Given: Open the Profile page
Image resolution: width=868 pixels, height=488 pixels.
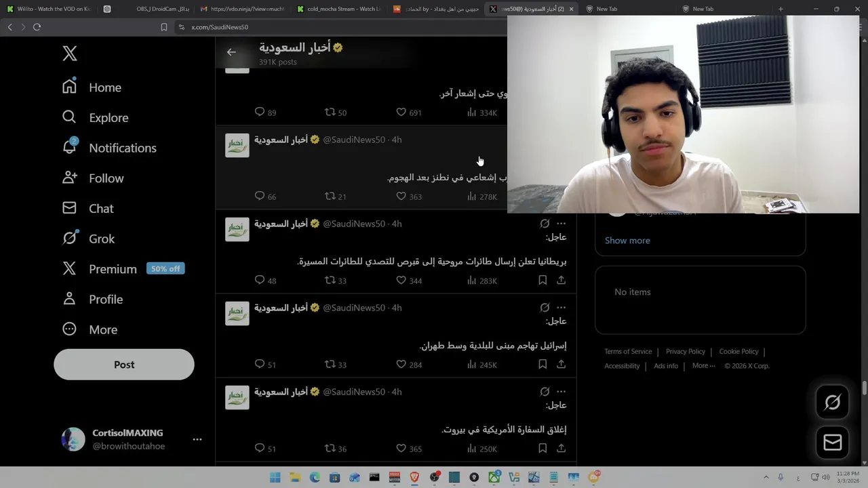Looking at the screenshot, I should [92, 300].
